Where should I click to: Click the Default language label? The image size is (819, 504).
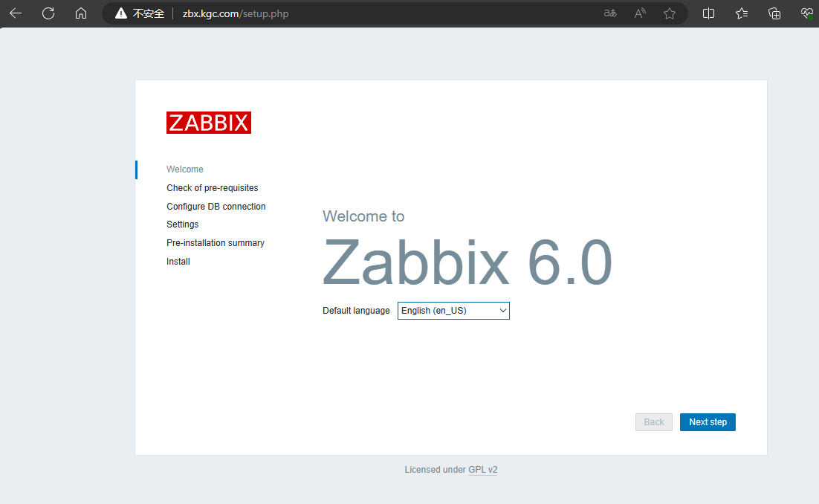tap(356, 311)
